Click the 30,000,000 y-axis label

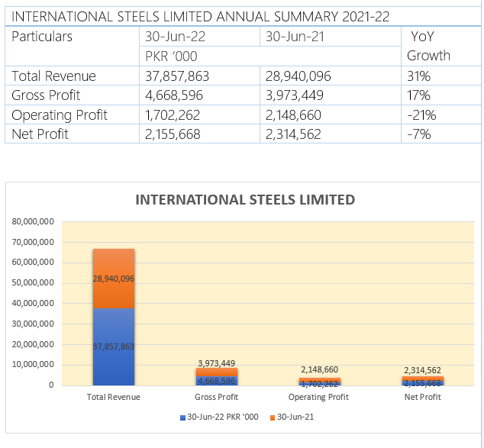point(33,324)
